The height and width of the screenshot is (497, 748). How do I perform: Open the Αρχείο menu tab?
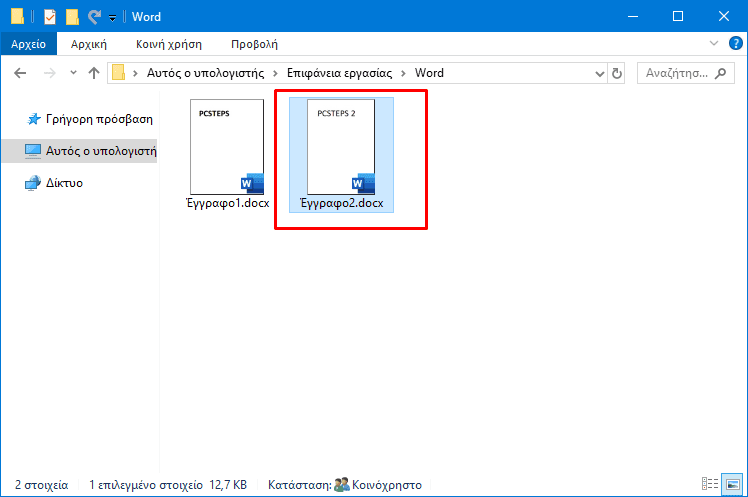click(x=29, y=44)
